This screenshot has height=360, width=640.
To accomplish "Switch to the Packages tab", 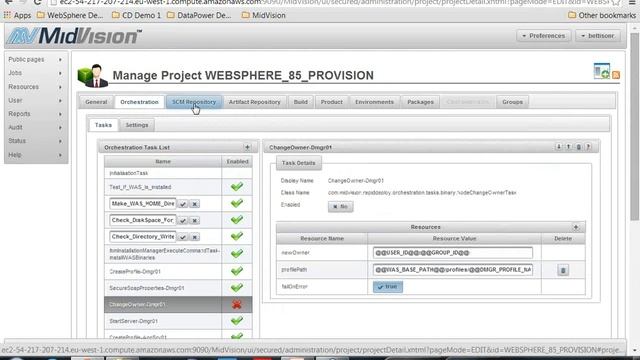I will [x=420, y=102].
